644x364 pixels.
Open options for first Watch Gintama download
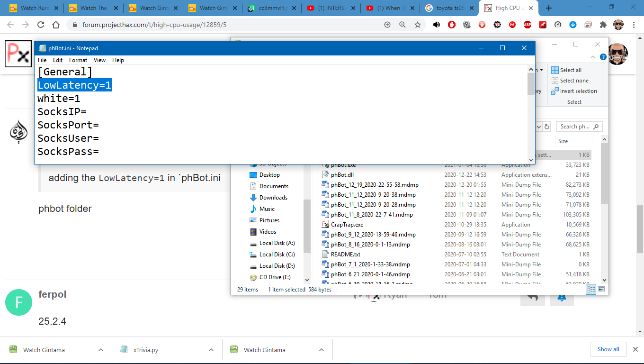click(100, 350)
